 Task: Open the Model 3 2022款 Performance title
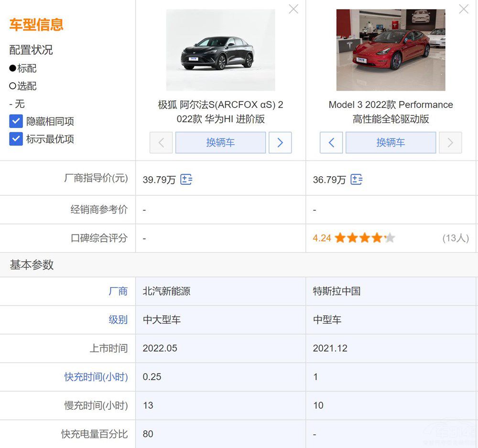391,112
